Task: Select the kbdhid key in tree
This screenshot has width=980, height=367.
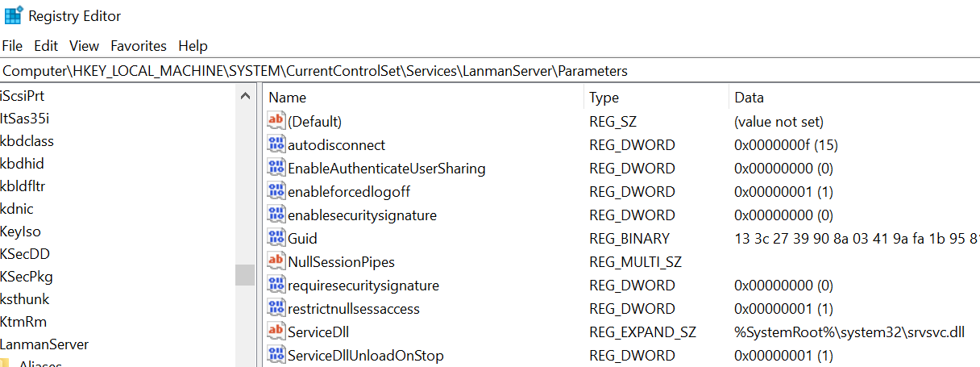Action: 23,163
